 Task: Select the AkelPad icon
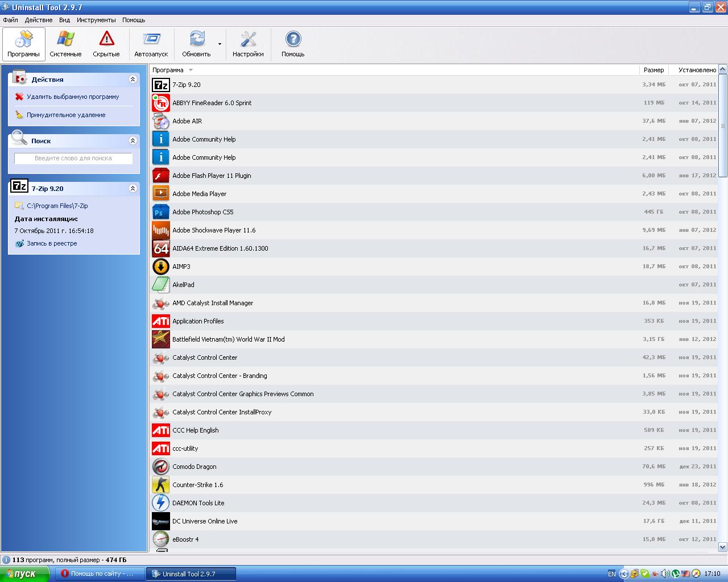pyautogui.click(x=161, y=285)
